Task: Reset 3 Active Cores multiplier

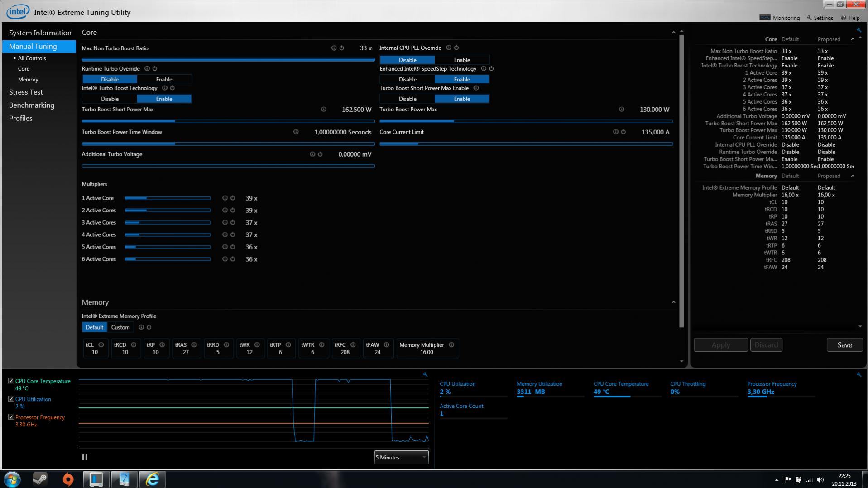Action: click(233, 223)
